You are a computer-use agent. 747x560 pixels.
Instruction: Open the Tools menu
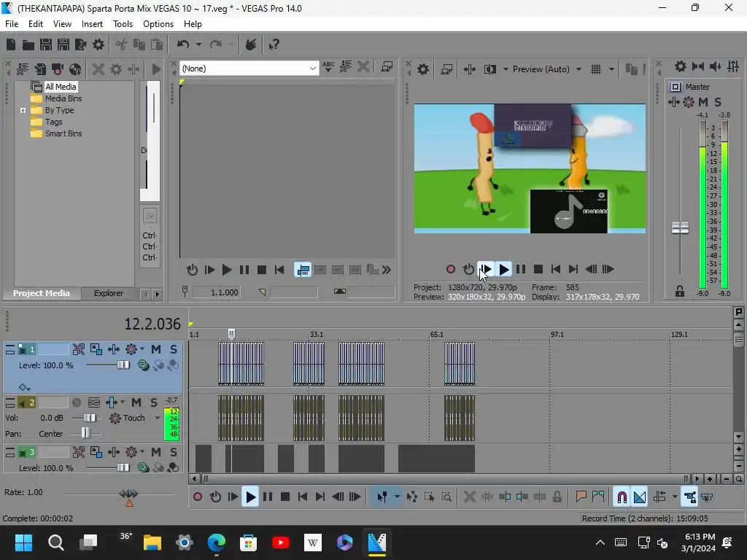click(123, 24)
